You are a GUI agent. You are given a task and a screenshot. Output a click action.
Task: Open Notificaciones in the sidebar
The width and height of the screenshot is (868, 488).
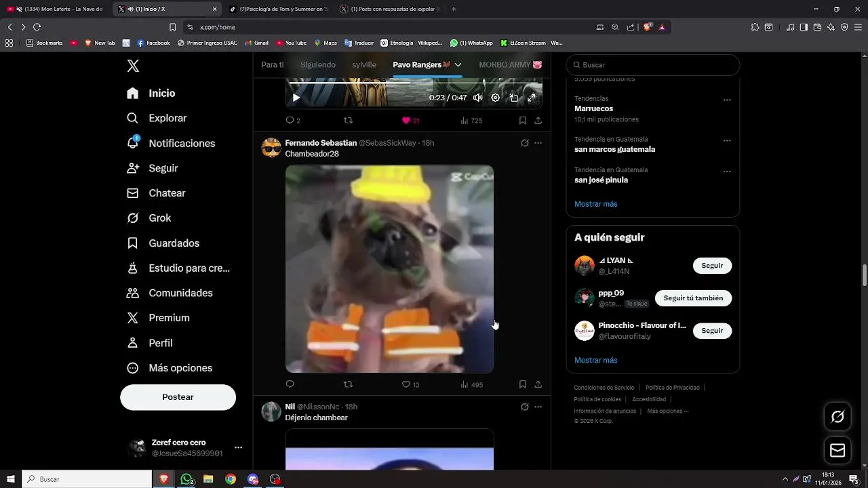pos(171,143)
